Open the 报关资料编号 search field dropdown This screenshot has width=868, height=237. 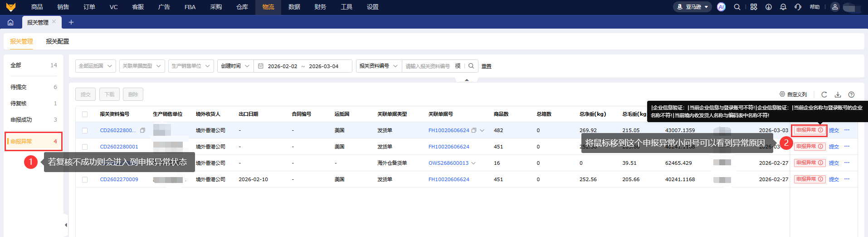point(379,66)
